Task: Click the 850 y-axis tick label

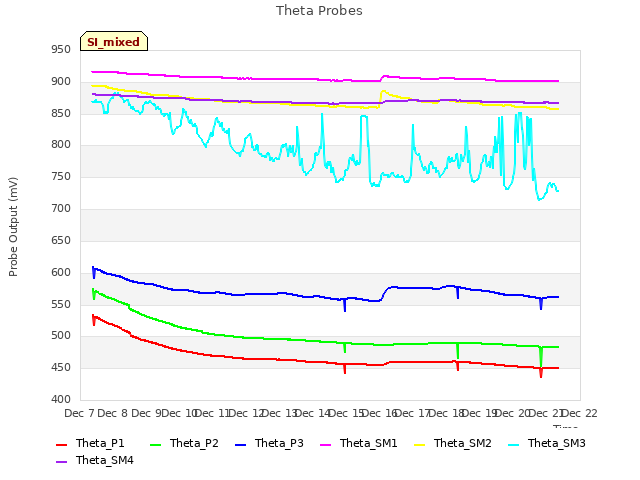Action: click(61, 113)
